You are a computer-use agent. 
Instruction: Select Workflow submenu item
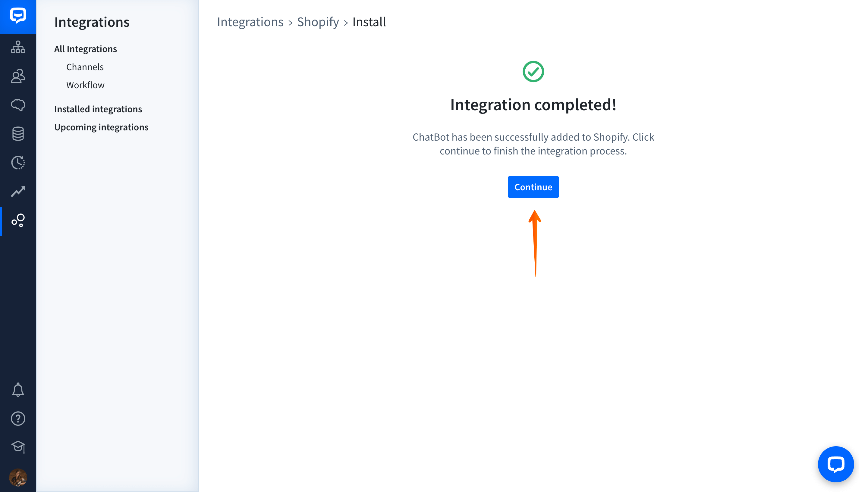(85, 85)
